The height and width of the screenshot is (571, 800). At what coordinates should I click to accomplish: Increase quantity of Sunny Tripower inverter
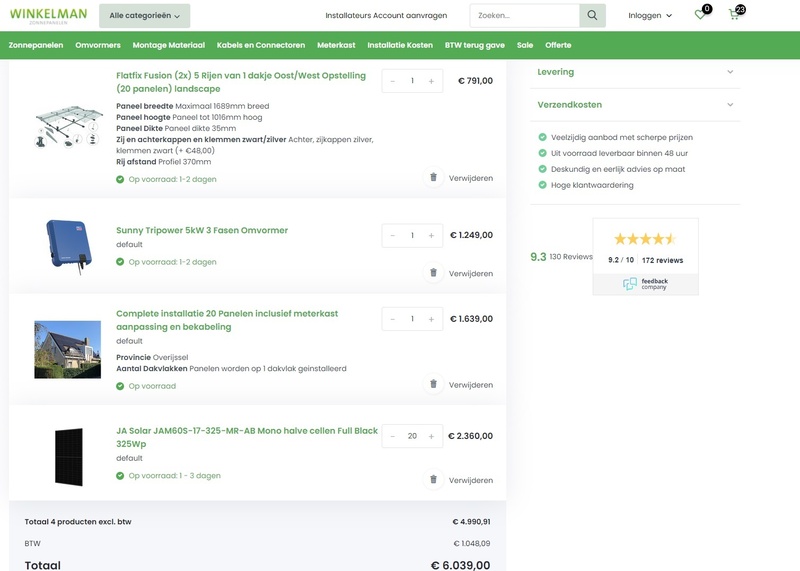pyautogui.click(x=431, y=236)
